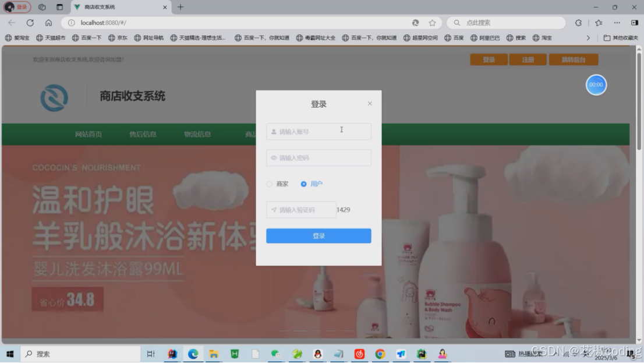Viewport: 644px width, 363px height.
Task: Click the 商店收支系统 site logo
Action: click(x=54, y=98)
